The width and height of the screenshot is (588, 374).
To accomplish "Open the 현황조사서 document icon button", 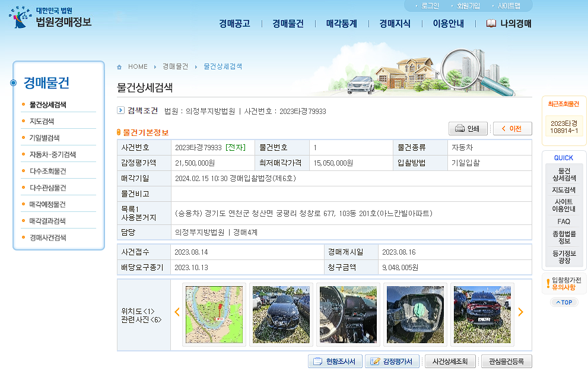I will [x=319, y=361].
